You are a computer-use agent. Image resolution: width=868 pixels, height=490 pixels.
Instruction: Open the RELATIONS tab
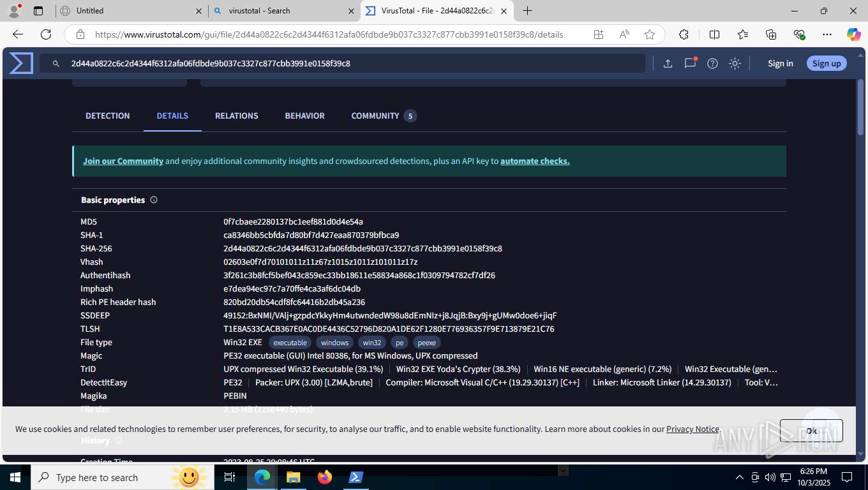(237, 115)
